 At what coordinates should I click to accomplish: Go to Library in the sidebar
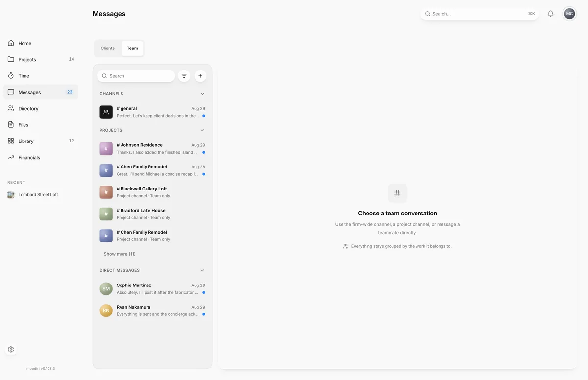tap(41, 141)
